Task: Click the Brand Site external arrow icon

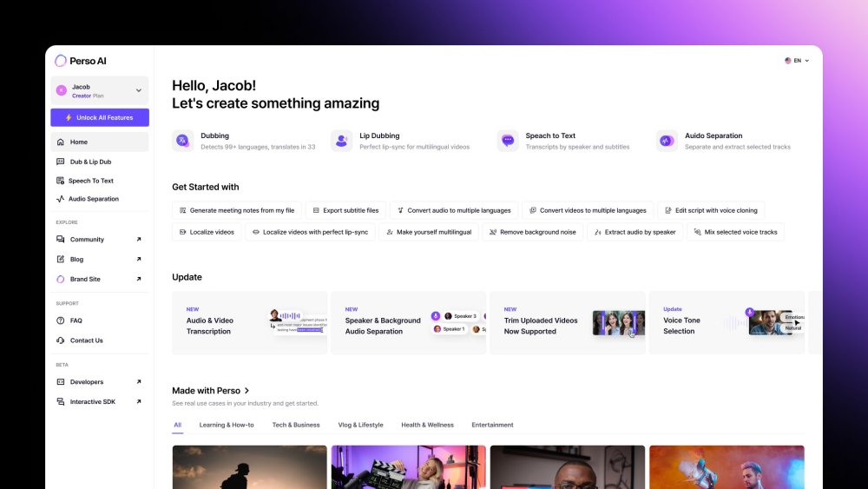Action: point(139,279)
